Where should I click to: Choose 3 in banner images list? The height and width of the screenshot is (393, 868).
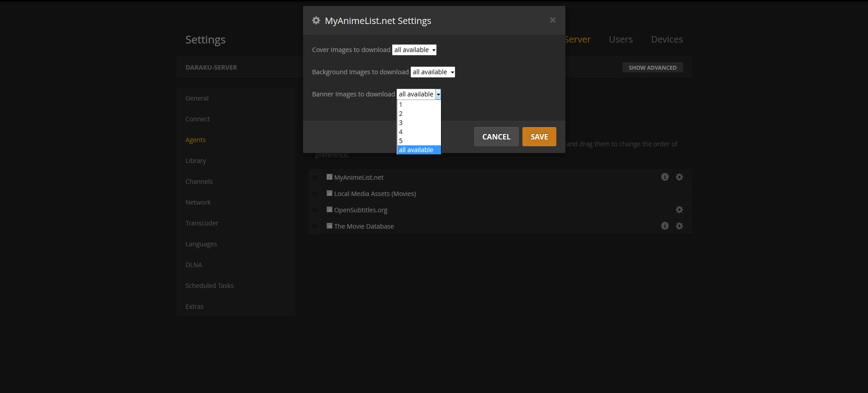419,123
